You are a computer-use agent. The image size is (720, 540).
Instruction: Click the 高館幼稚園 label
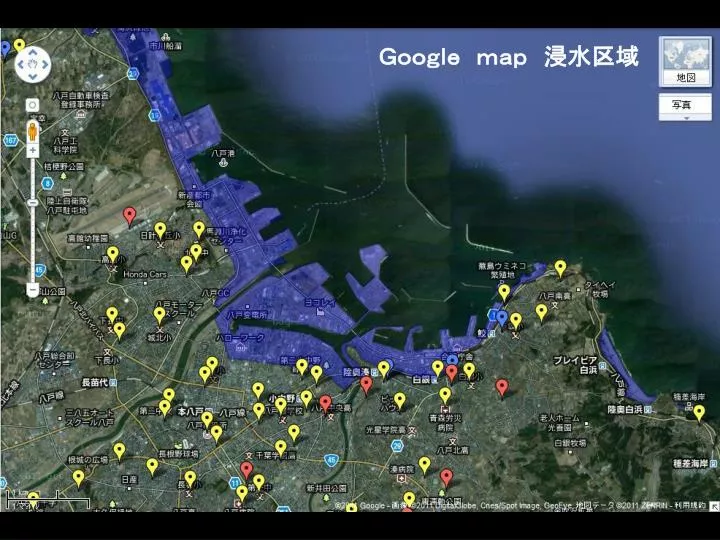(x=88, y=238)
